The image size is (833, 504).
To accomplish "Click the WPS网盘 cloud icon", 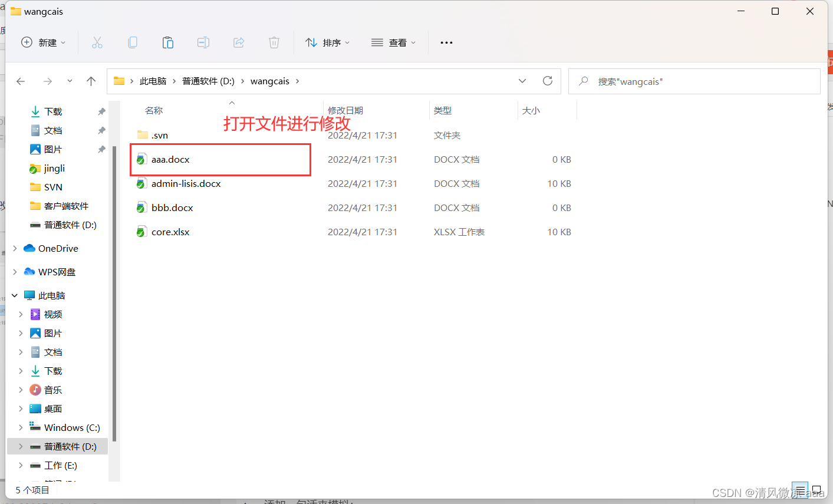I will tap(29, 272).
